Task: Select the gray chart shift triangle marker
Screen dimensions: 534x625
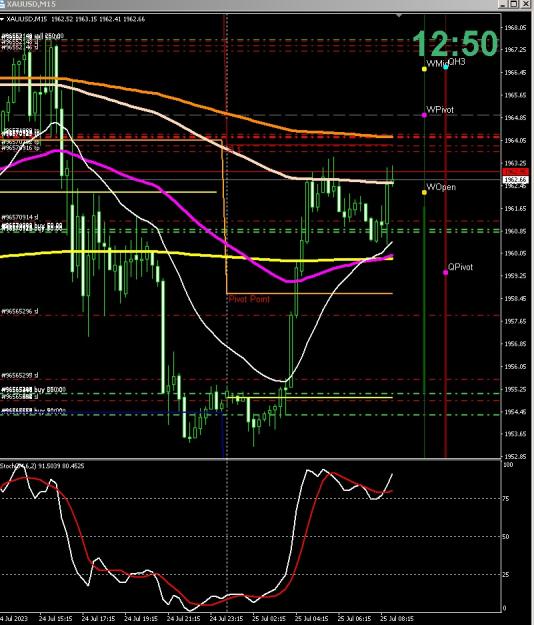Action: 399,16
